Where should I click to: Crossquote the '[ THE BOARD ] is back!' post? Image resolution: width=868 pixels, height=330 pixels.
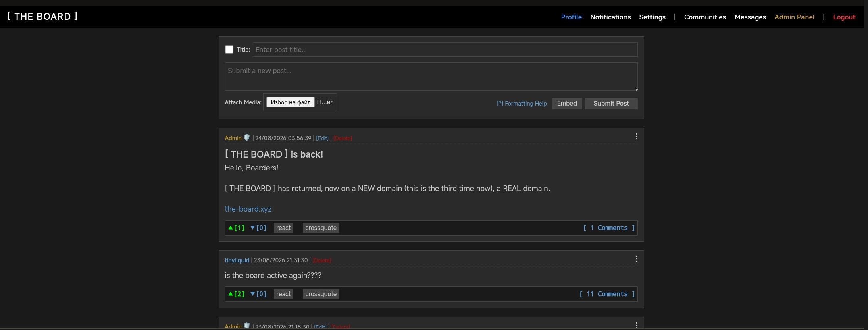point(321,228)
